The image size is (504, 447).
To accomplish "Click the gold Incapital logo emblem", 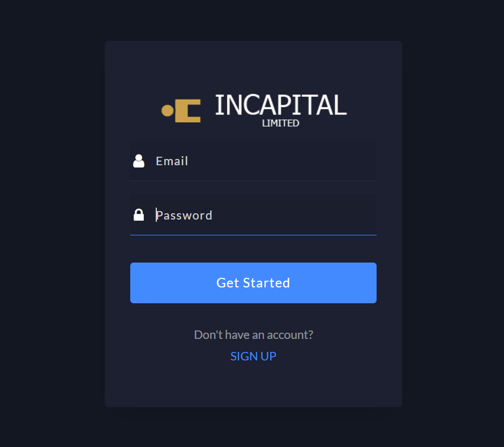I will (x=181, y=111).
